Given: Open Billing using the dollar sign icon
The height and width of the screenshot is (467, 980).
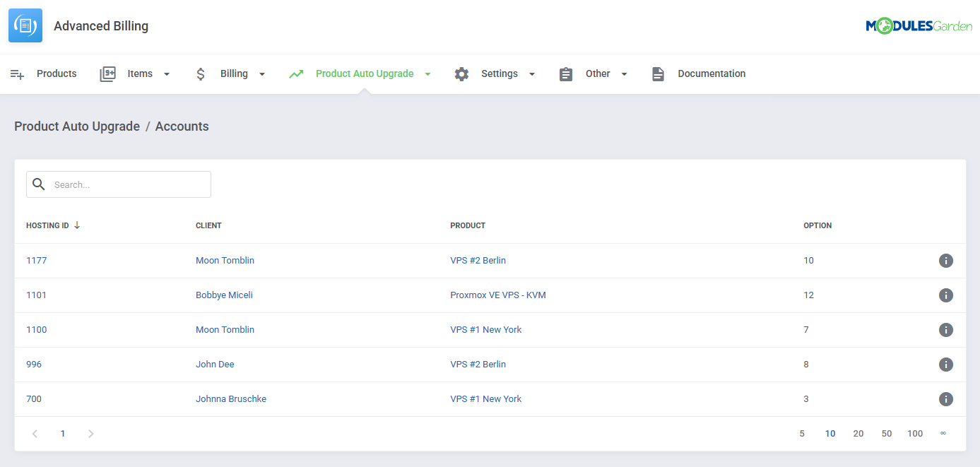Looking at the screenshot, I should pyautogui.click(x=201, y=73).
